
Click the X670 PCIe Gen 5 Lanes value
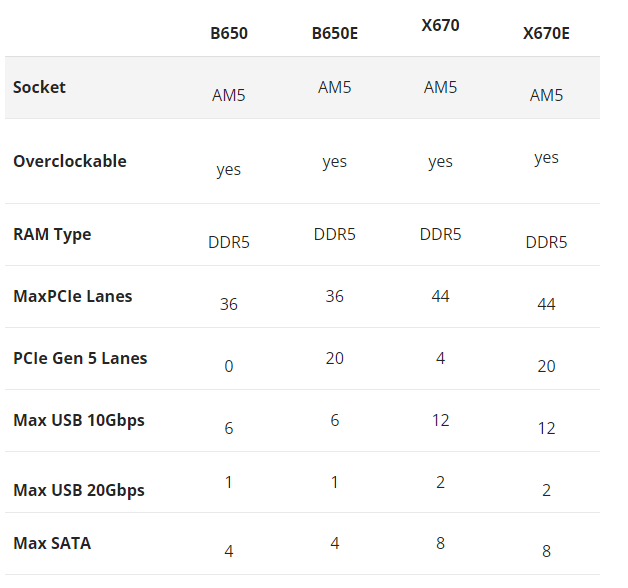coord(440,358)
